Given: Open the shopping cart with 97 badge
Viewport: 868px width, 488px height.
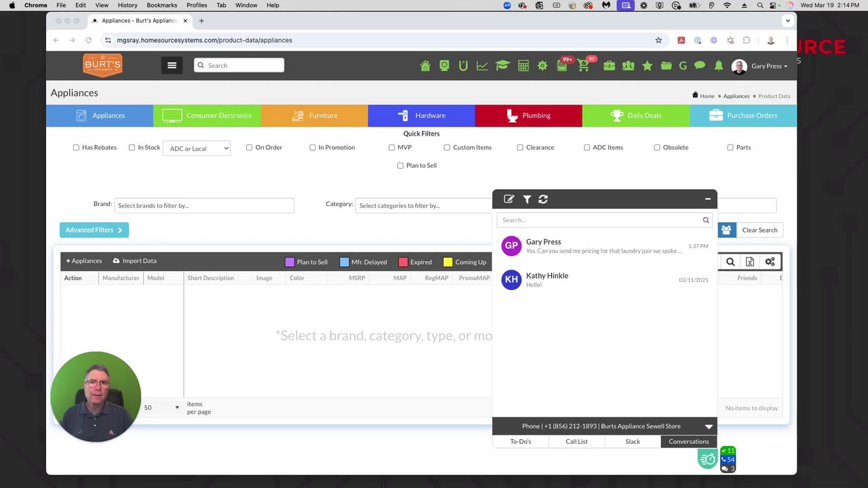Looking at the screenshot, I should pyautogui.click(x=584, y=66).
